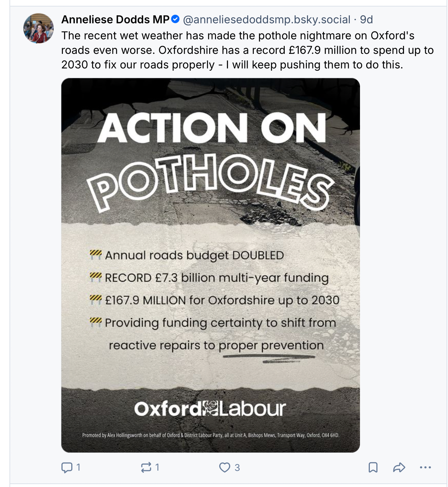Screen dimensions: 448x487
Task: Open the three-dot more options menu
Action: point(425,467)
